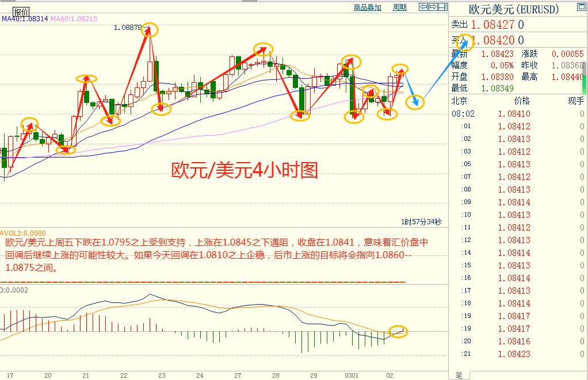Select the 报价 quote tab

point(21,11)
